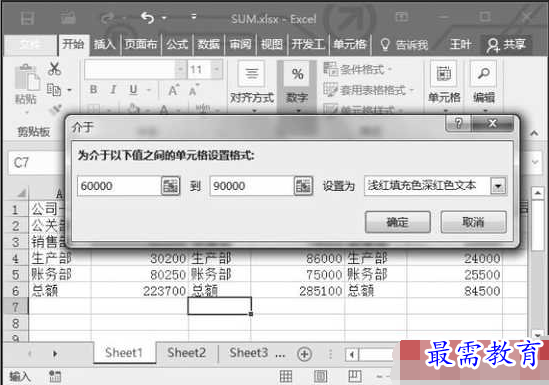
Task: Open the Copy dropdown arrow
Action: [x=69, y=90]
